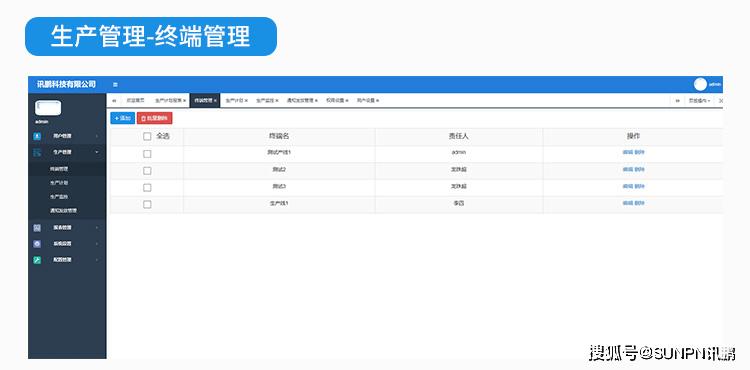Click the blue 添加 add button
Viewport: 750px width, 370px height.
tap(122, 118)
